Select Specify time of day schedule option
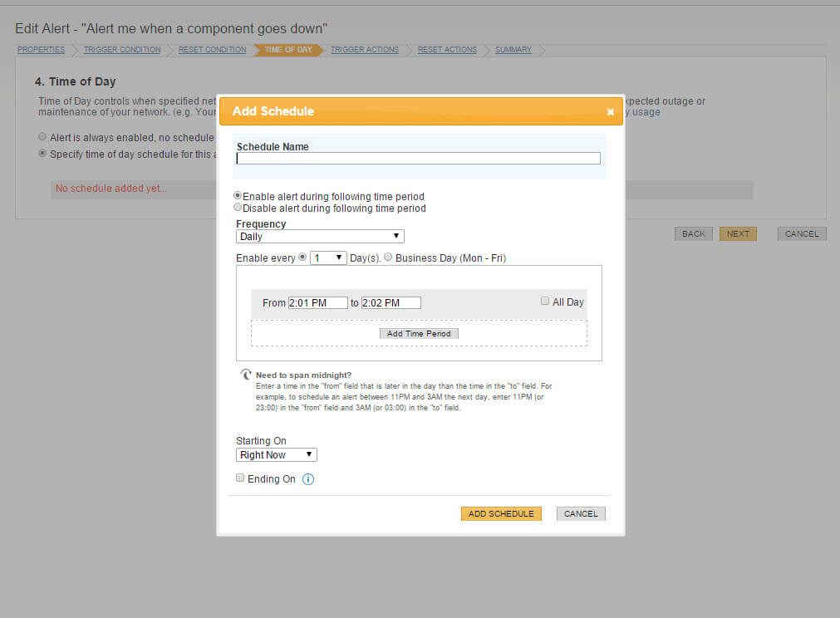Viewport: 840px width, 618px height. [42, 153]
